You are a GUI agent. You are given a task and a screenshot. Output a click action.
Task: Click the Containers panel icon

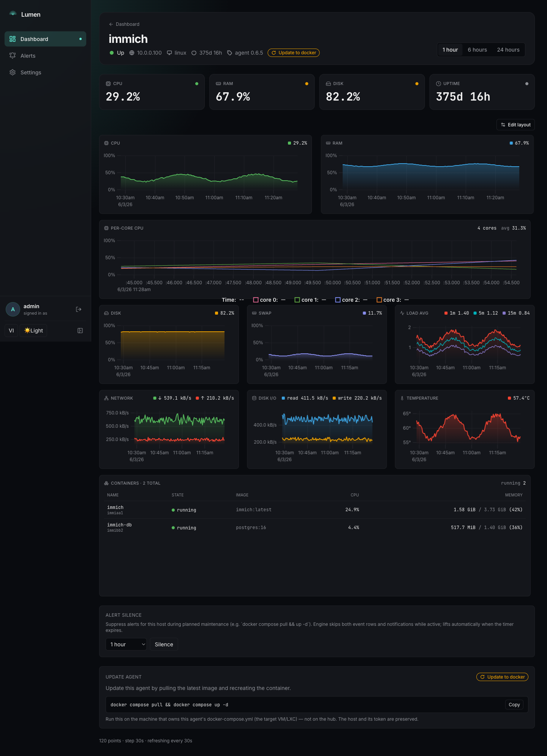pos(106,483)
